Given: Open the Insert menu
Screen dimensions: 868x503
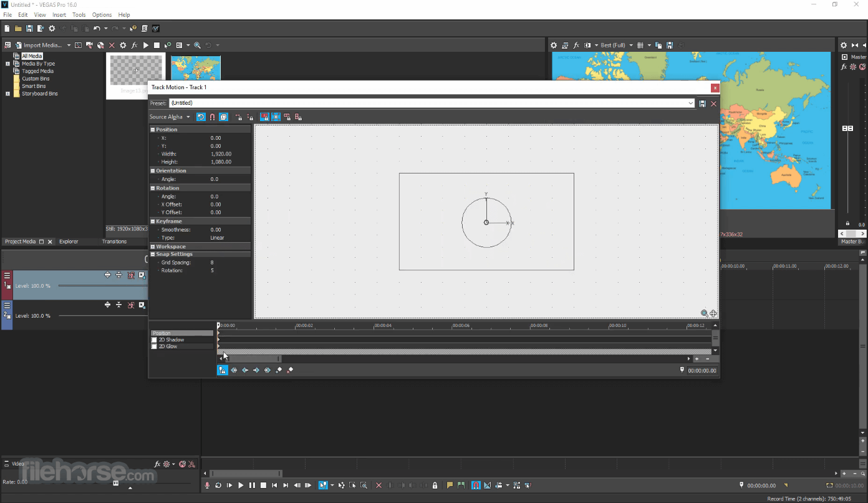Looking at the screenshot, I should [59, 14].
